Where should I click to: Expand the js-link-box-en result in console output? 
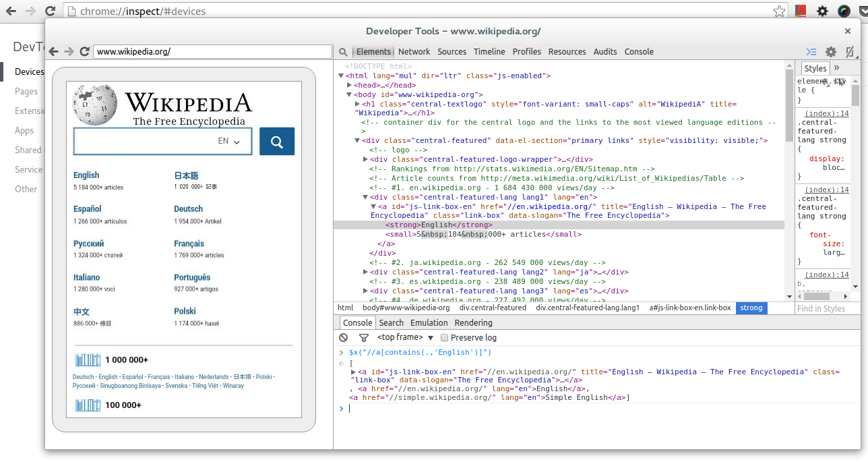(354, 372)
